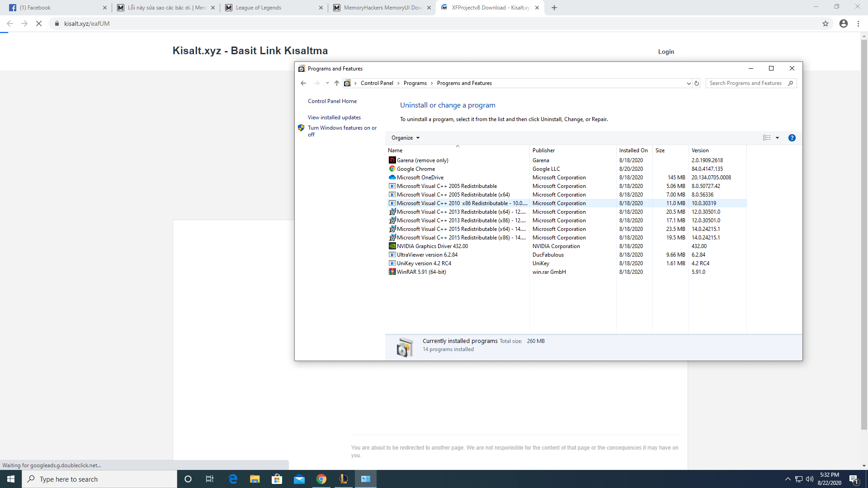Open the Control Panel Home link
Image resolution: width=868 pixels, height=488 pixels.
(x=332, y=101)
